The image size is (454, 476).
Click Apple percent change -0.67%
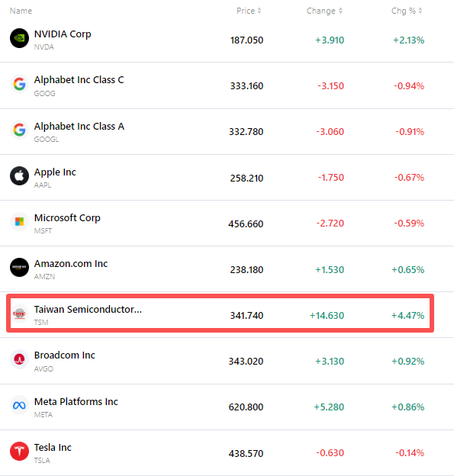(x=409, y=178)
